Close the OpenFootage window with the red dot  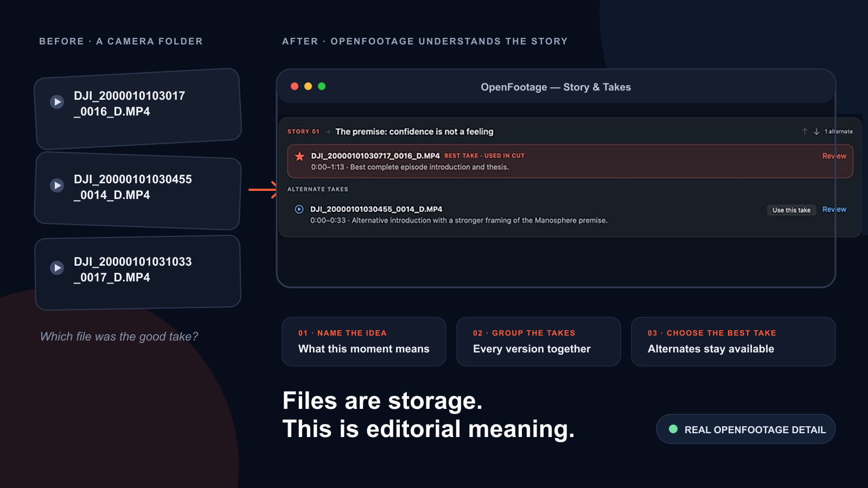point(295,86)
